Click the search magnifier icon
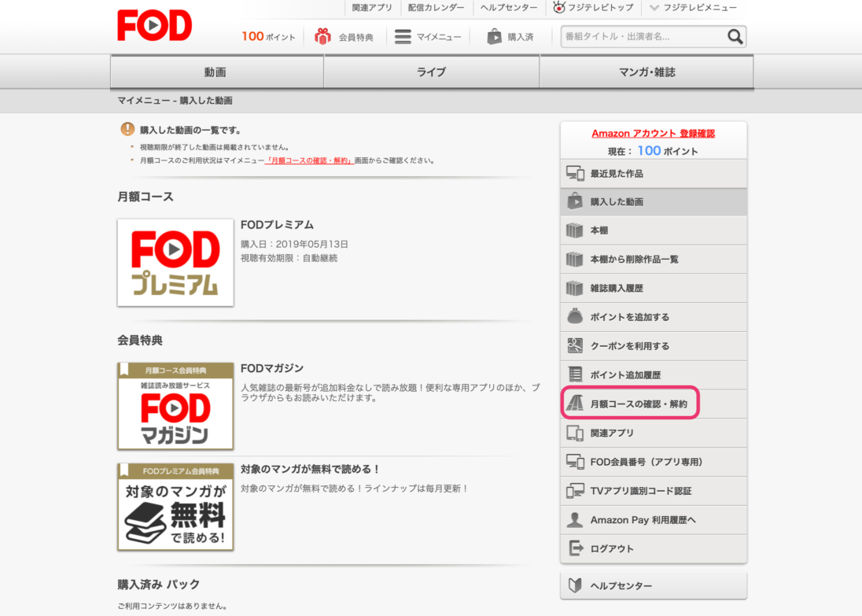This screenshot has width=862, height=616. tap(735, 36)
